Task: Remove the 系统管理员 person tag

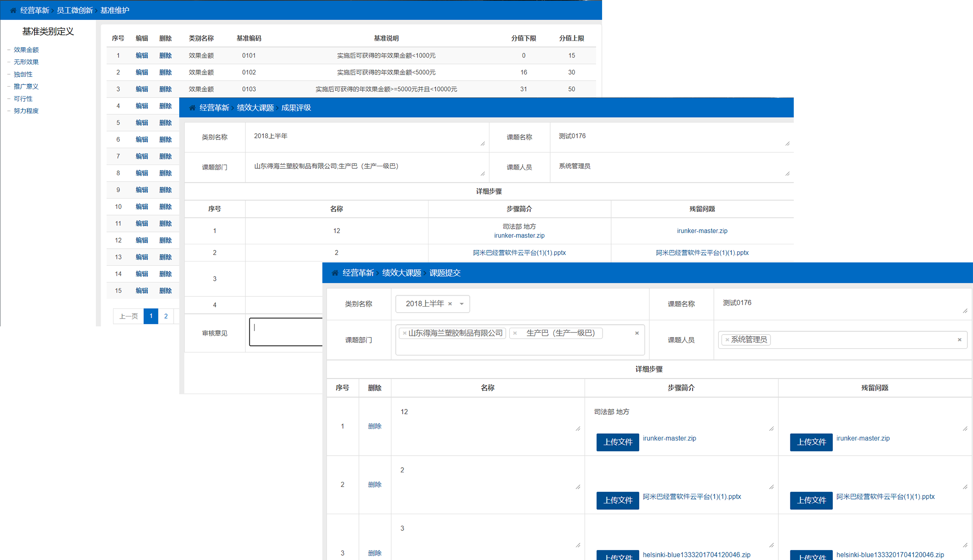Action: pos(727,340)
